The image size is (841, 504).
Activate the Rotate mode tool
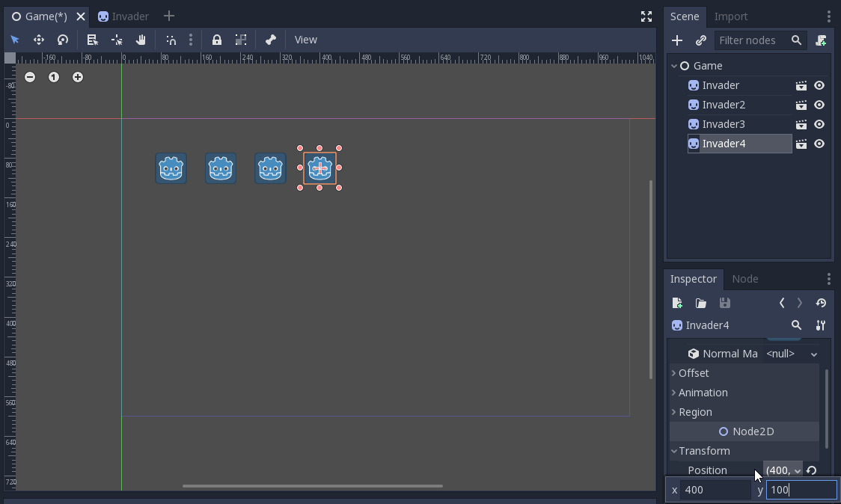click(63, 40)
